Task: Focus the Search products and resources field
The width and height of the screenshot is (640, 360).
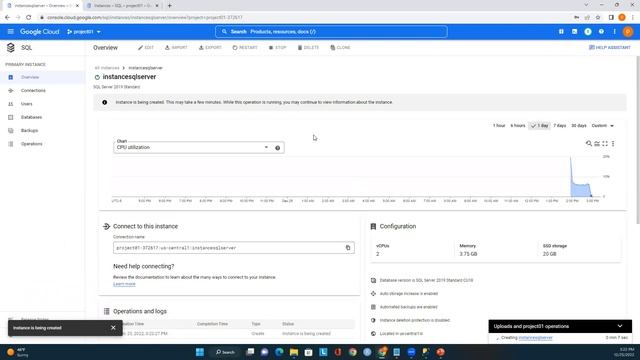Action: (331, 31)
